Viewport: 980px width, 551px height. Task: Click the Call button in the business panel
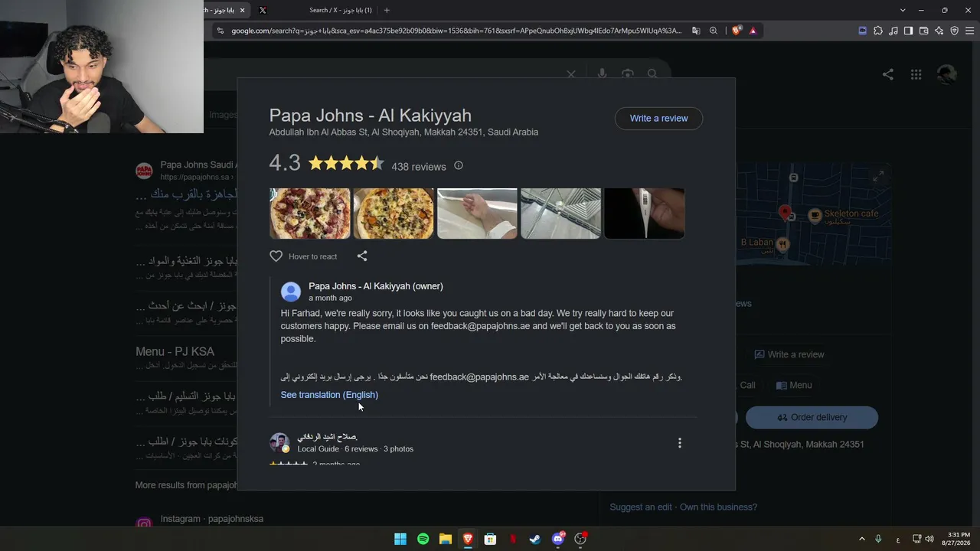coord(748,385)
